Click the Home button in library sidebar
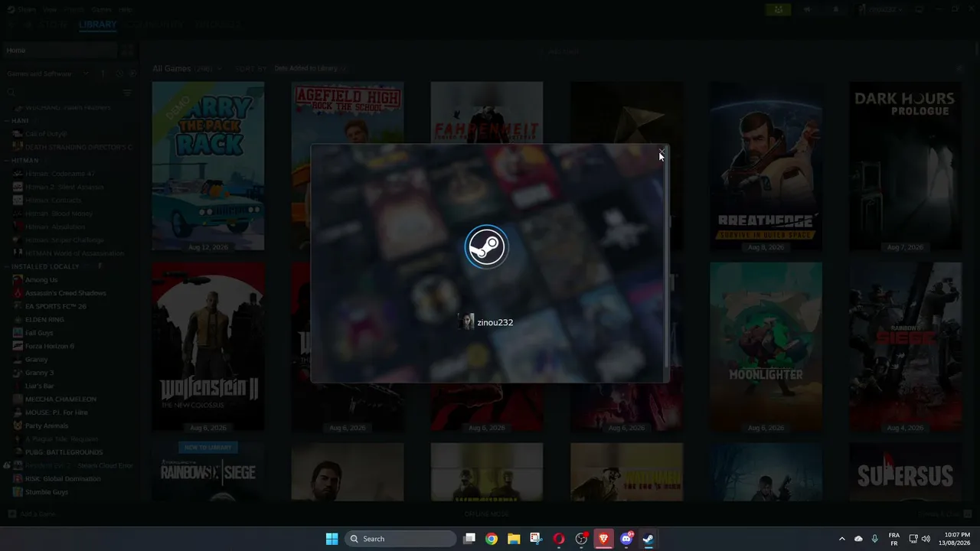The width and height of the screenshot is (980, 551). coord(60,51)
